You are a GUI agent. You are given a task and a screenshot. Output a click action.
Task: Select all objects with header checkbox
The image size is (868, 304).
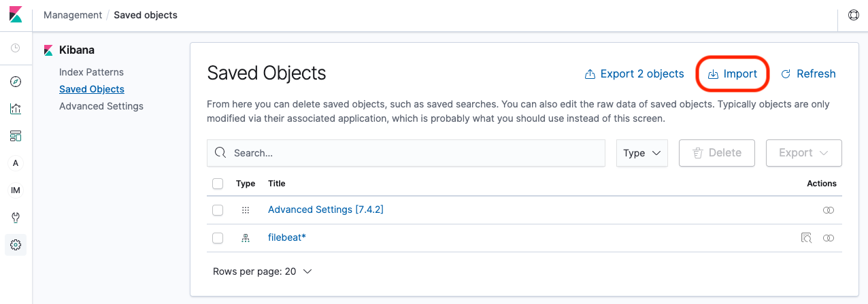pos(218,184)
